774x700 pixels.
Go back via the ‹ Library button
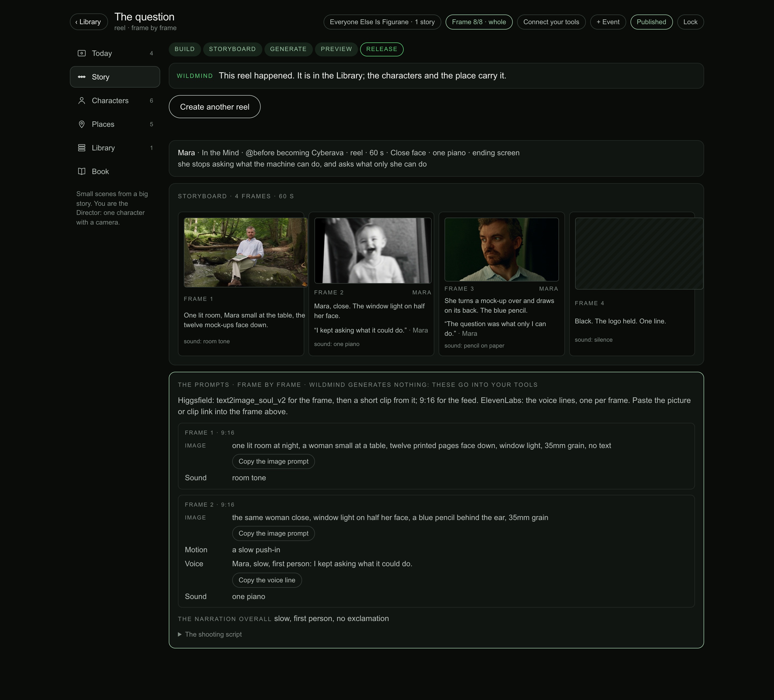coord(89,22)
